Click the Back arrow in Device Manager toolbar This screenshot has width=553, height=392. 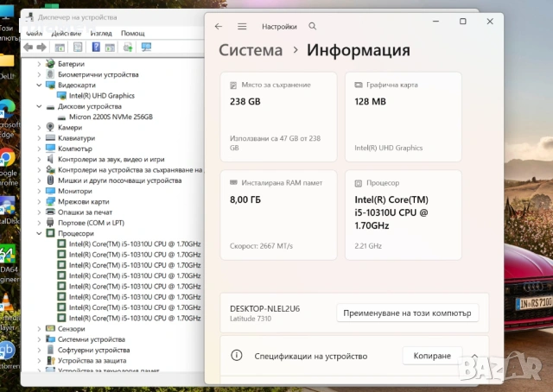(x=29, y=47)
